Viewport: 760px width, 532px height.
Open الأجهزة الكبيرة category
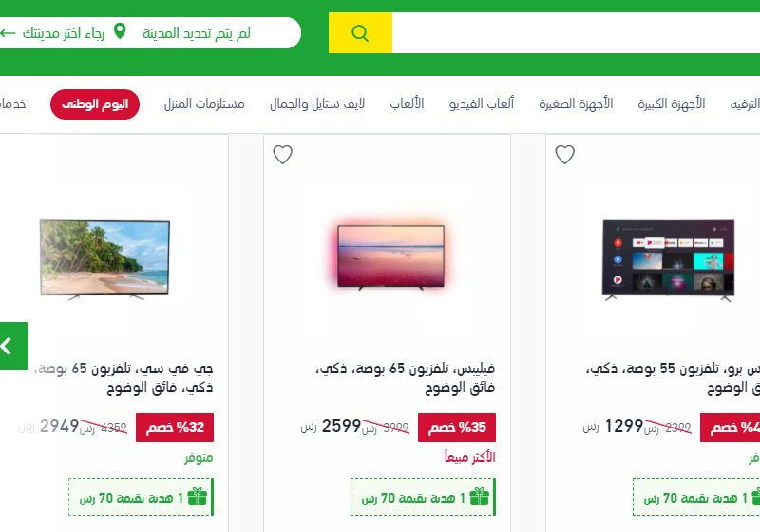pyautogui.click(x=672, y=104)
